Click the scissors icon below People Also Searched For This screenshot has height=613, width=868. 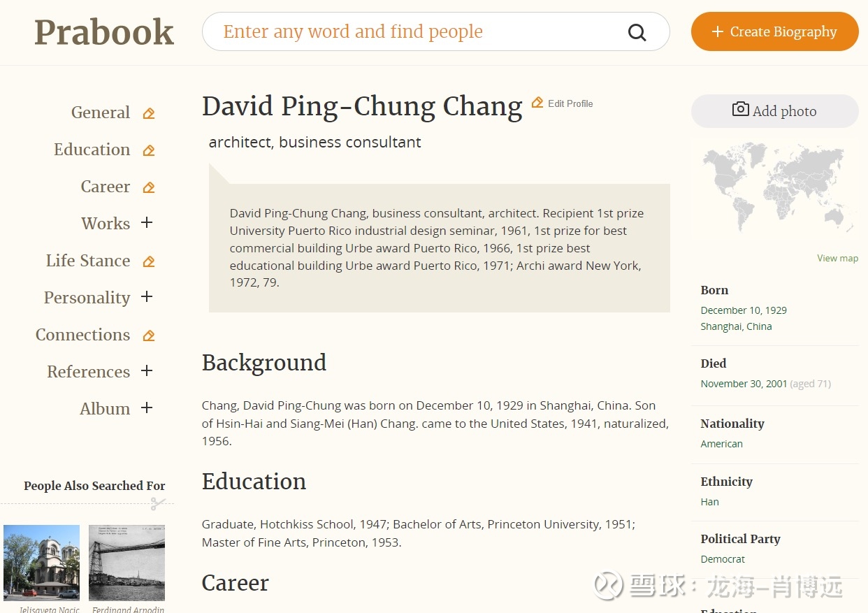(x=159, y=503)
